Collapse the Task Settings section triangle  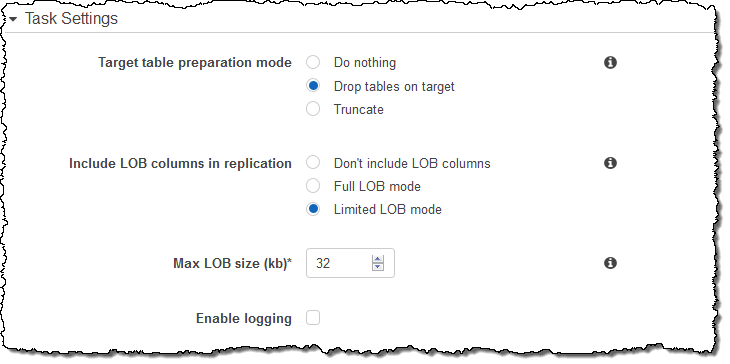click(13, 20)
